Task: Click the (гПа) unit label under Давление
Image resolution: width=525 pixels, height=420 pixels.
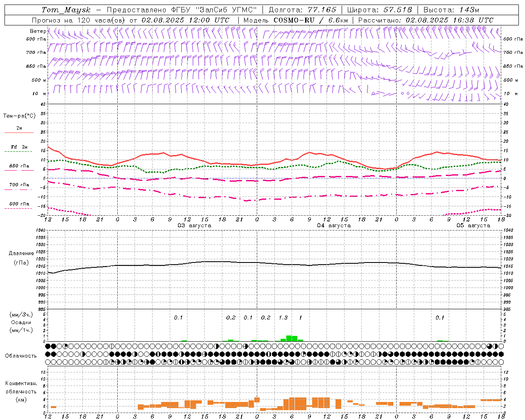Action: tap(21, 262)
